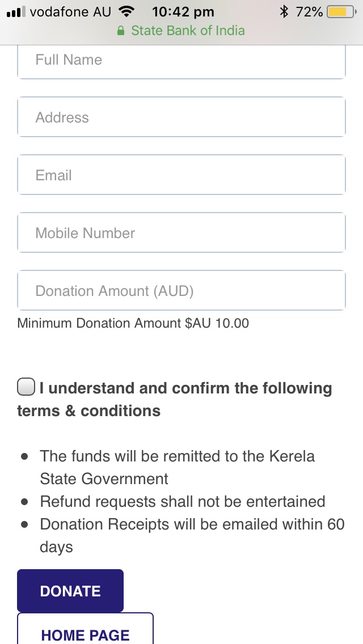
Task: Select the Email input field
Action: coord(181,175)
